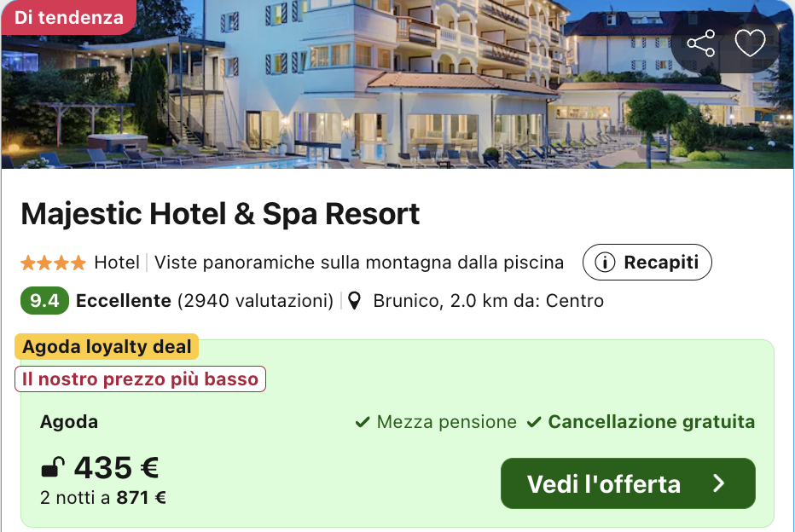Image resolution: width=795 pixels, height=532 pixels.
Task: Click the Di tendenza badge
Action: 69,17
